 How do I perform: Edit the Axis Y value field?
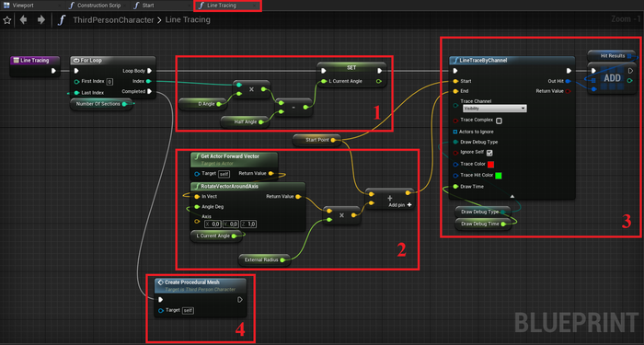click(x=231, y=224)
